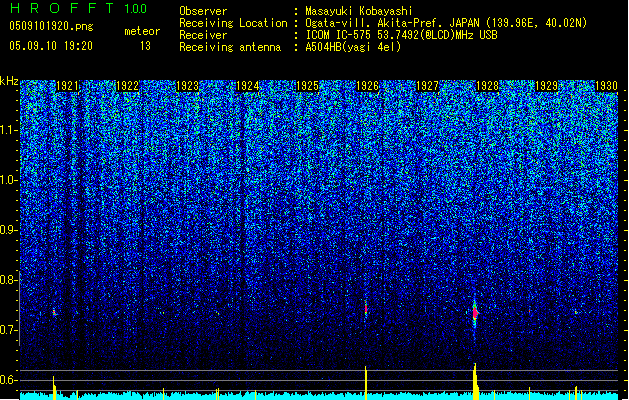The height and width of the screenshot is (400, 629).
Task: Click the kHz axis unit label
Action: 9,81
